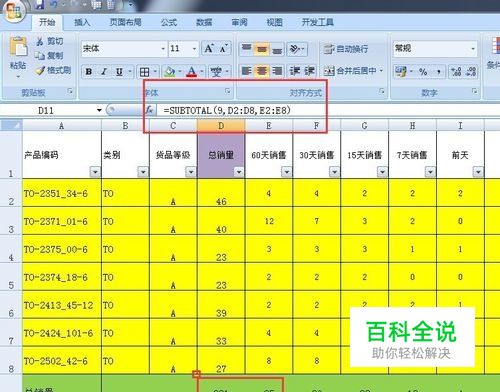Click the increase decimal icon
The width and height of the screenshot is (500, 392).
point(456,71)
